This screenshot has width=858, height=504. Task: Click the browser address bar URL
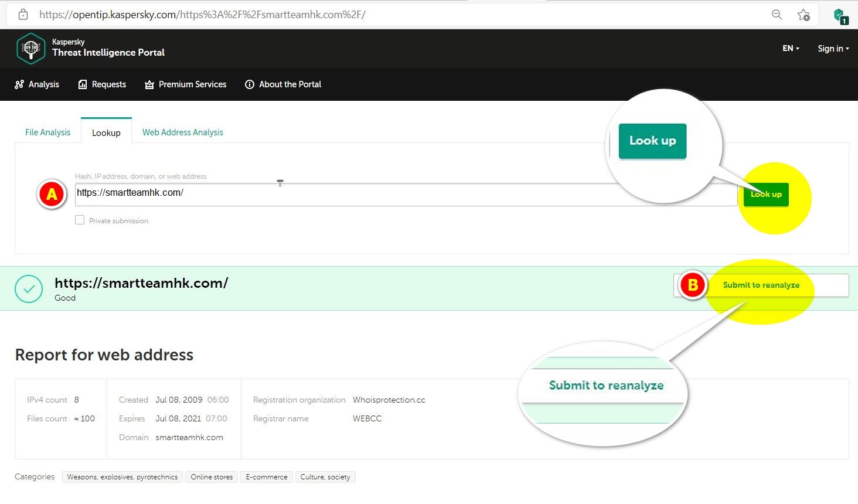[x=202, y=15]
